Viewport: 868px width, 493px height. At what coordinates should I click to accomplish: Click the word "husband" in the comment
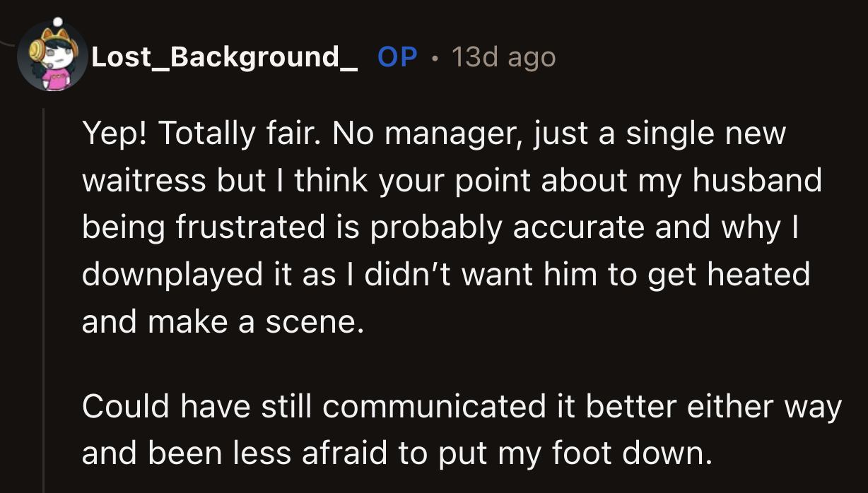(757, 180)
